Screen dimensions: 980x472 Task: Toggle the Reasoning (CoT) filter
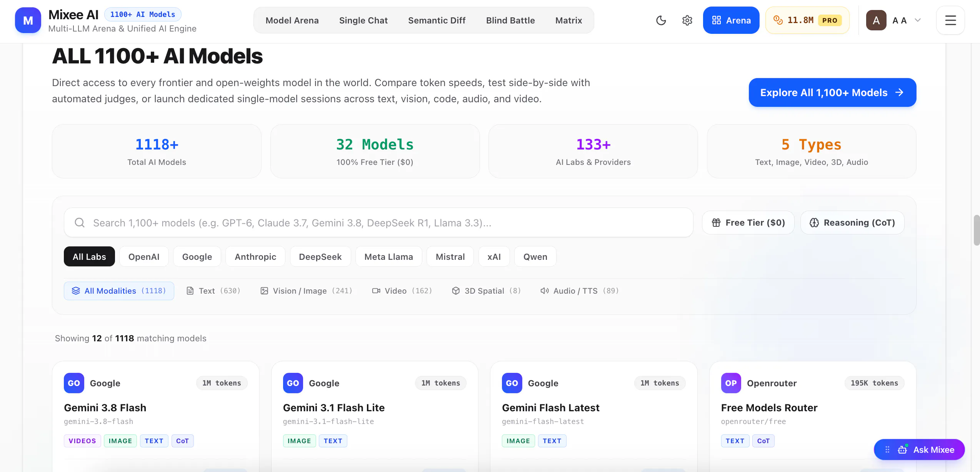click(852, 223)
